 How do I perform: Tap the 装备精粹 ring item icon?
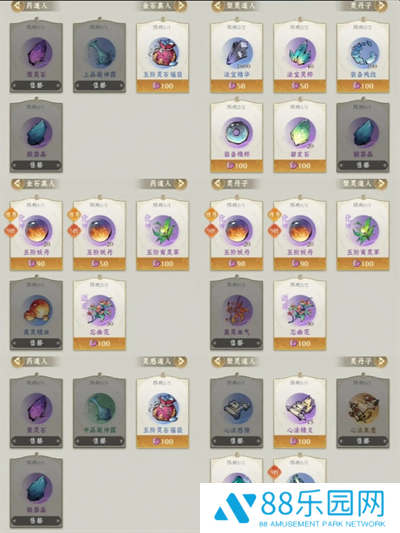pyautogui.click(x=237, y=133)
